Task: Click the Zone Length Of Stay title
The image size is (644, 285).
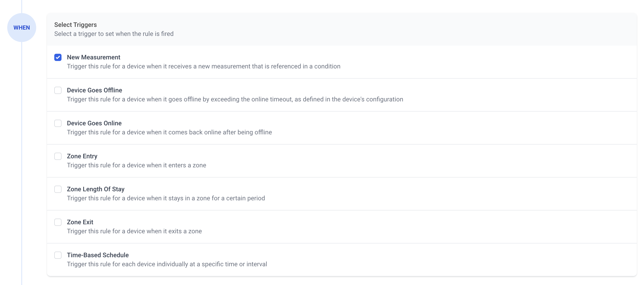Action: tap(95, 189)
